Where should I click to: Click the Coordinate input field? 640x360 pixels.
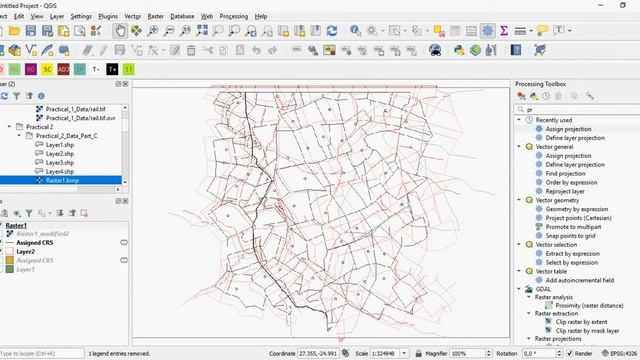click(318, 353)
